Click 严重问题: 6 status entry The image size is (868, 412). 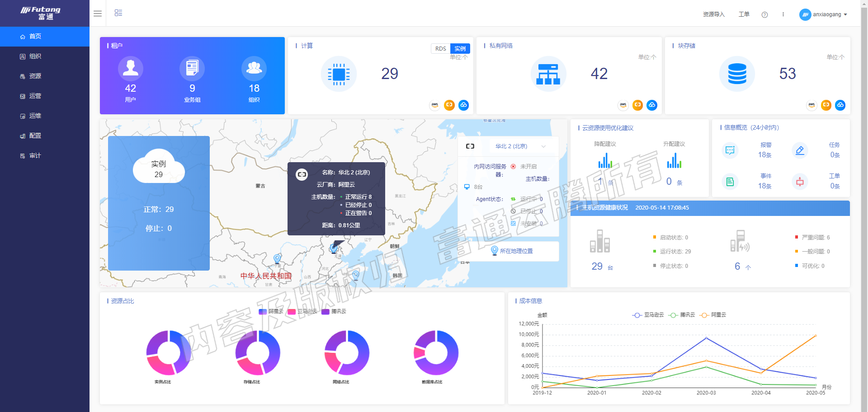[x=812, y=238]
